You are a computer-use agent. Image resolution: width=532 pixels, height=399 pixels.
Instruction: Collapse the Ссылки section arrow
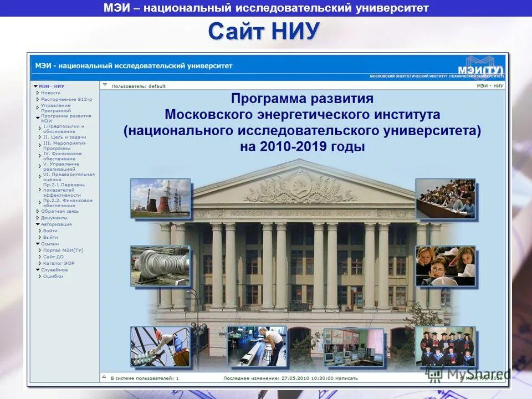tap(38, 244)
